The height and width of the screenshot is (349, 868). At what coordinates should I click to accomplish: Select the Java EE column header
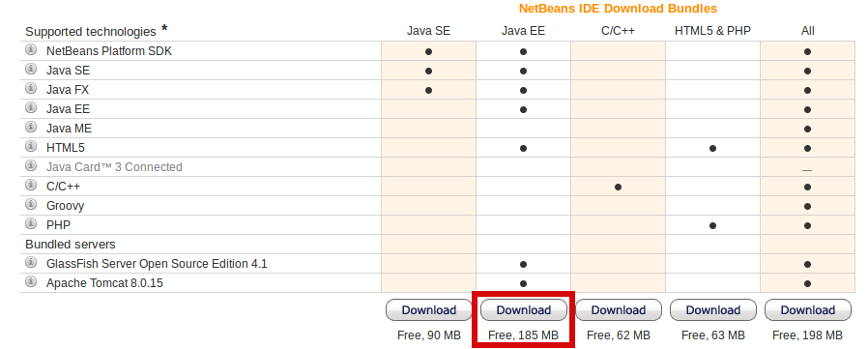point(523,31)
